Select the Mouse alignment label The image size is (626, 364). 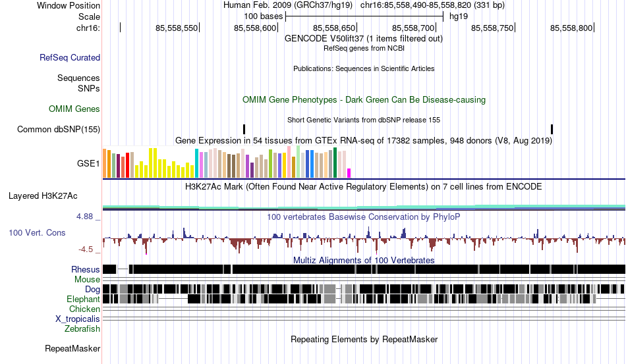click(x=87, y=280)
